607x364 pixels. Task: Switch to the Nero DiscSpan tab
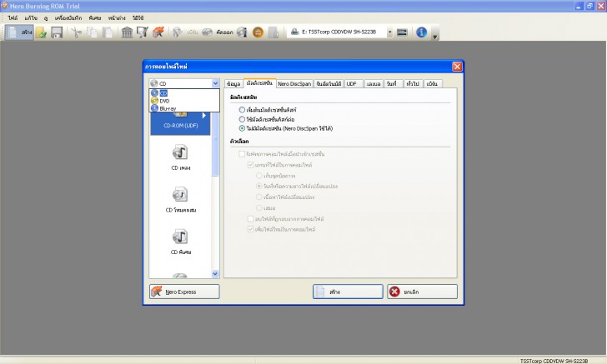[294, 83]
